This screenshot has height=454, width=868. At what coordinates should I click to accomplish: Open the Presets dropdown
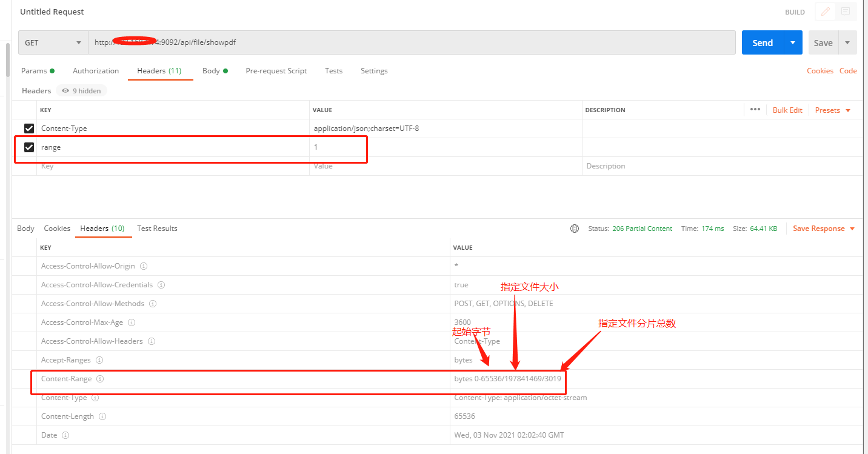(x=832, y=110)
